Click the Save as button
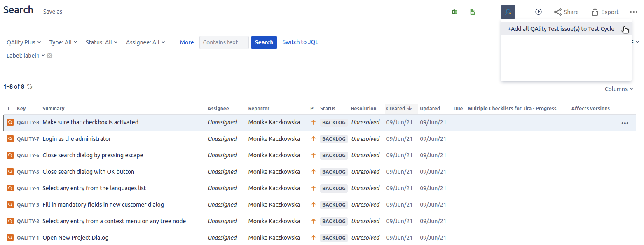This screenshot has height=245, width=644. 53,12
